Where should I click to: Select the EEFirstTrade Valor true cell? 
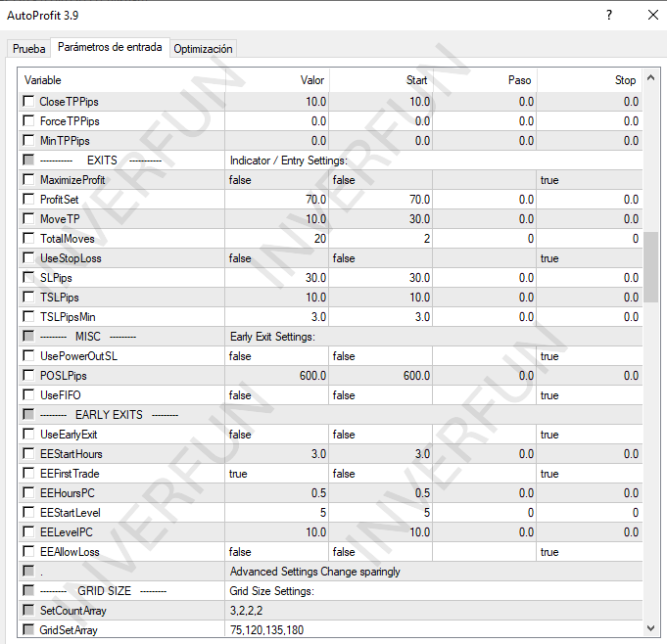click(277, 473)
